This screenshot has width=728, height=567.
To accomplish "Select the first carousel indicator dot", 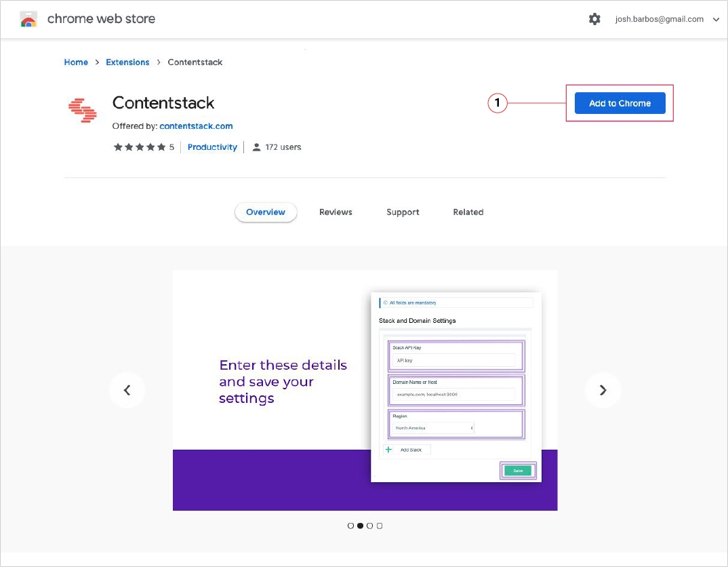I will [350, 526].
